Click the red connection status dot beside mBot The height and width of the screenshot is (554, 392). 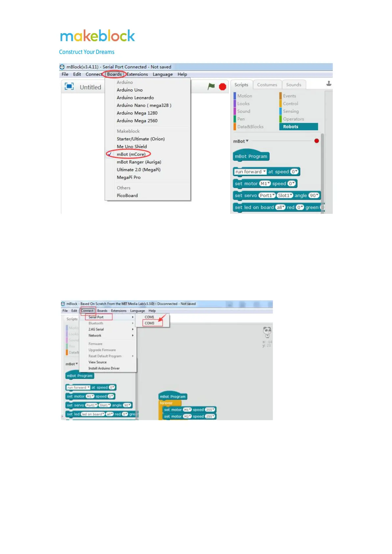pos(317,141)
